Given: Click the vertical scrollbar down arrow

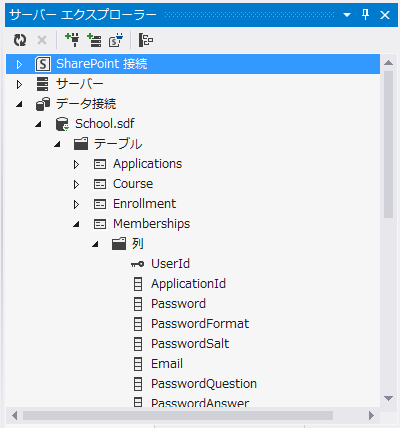Looking at the screenshot, I should tap(388, 398).
